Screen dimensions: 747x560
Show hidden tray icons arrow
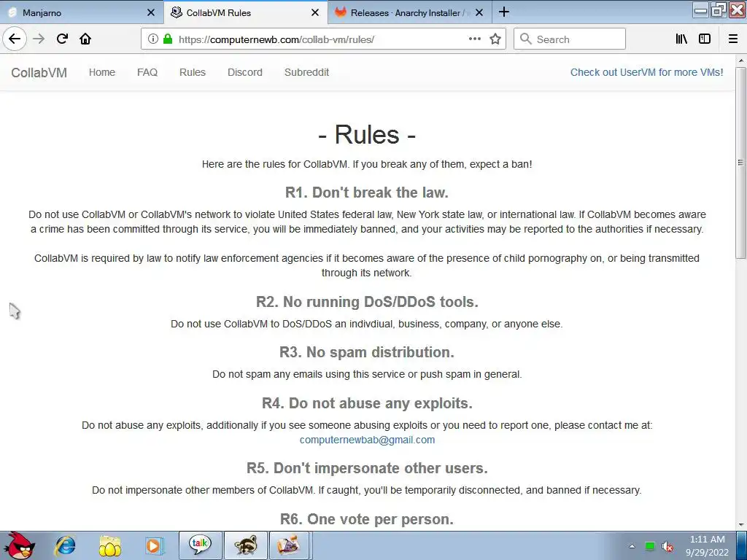(x=632, y=546)
